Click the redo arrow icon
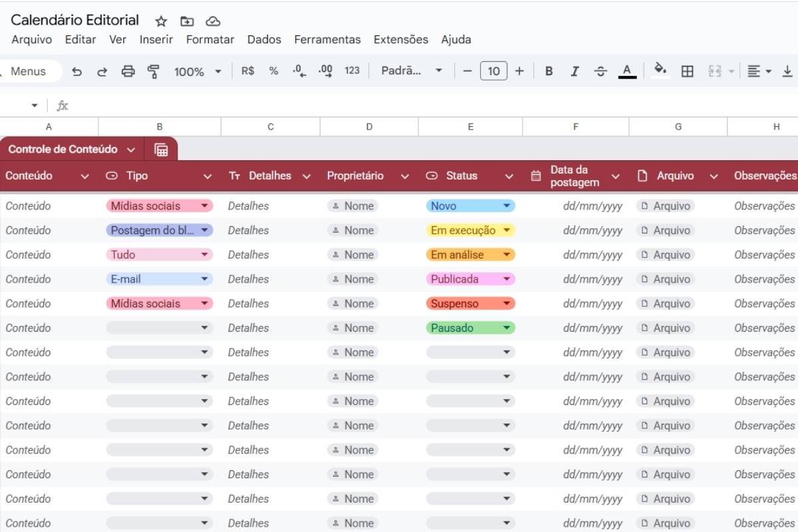 coord(102,71)
